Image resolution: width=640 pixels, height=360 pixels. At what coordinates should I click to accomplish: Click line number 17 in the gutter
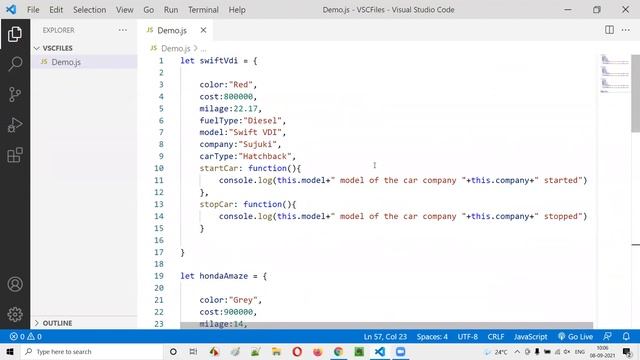pyautogui.click(x=159, y=252)
